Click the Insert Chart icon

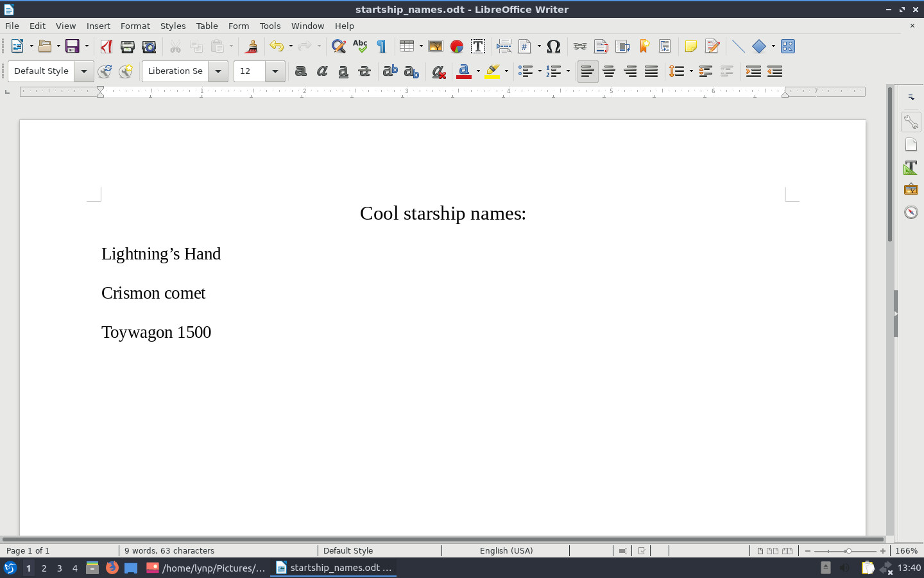pos(457,46)
